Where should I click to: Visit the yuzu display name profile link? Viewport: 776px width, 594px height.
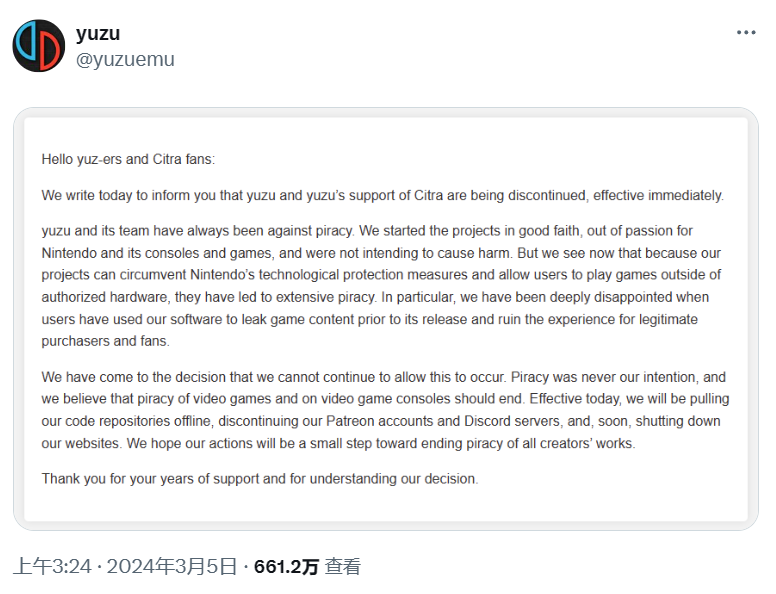[x=98, y=33]
